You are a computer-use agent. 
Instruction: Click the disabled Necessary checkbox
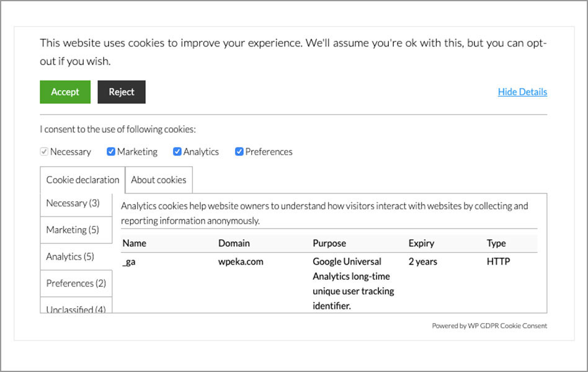click(43, 151)
